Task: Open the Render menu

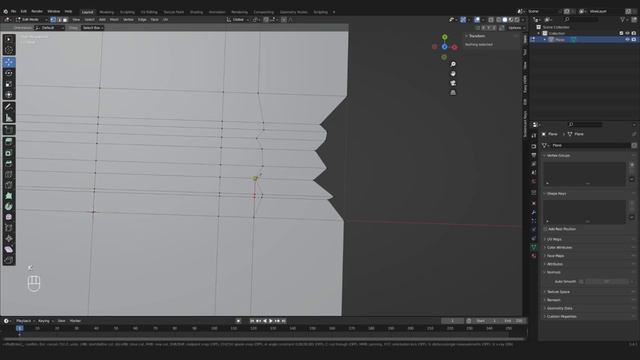Action: [x=37, y=11]
